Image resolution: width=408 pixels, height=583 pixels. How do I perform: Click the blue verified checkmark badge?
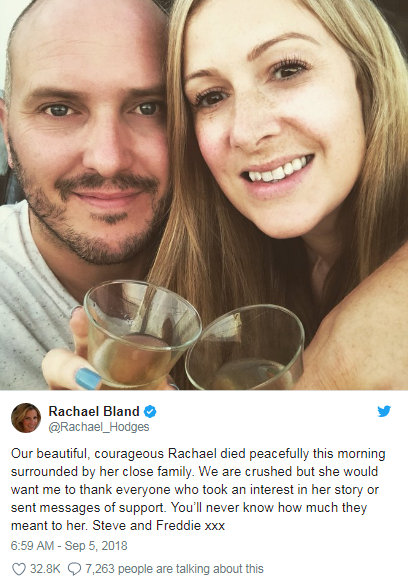[150, 412]
